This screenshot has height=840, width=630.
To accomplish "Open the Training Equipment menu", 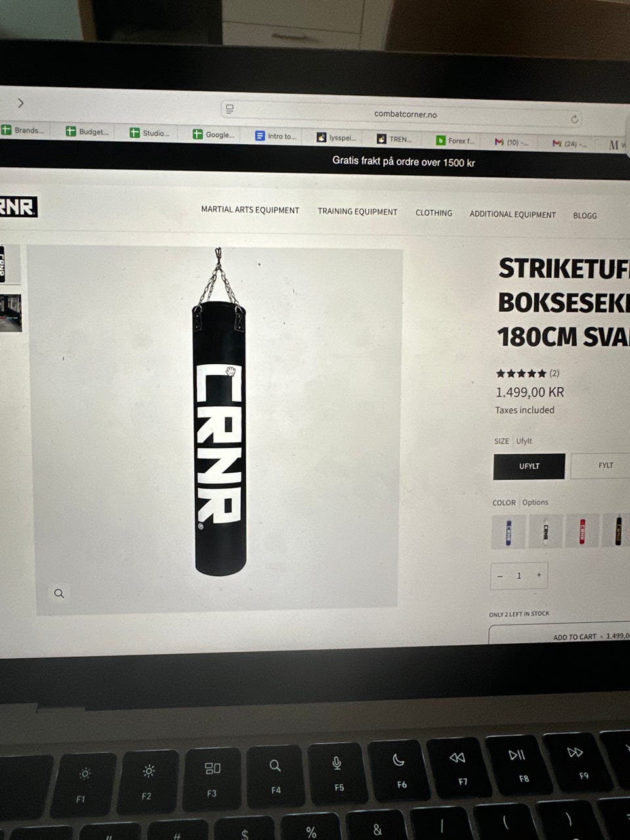I will coord(358,211).
